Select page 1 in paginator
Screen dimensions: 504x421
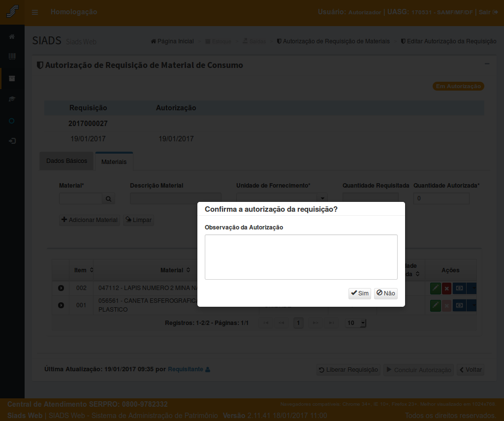coord(298,323)
